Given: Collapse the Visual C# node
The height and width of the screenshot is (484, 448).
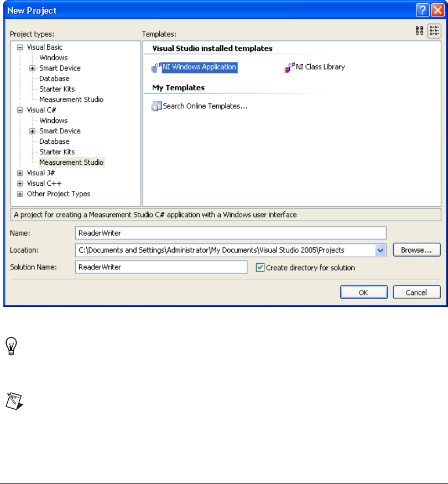Looking at the screenshot, I should [x=20, y=110].
